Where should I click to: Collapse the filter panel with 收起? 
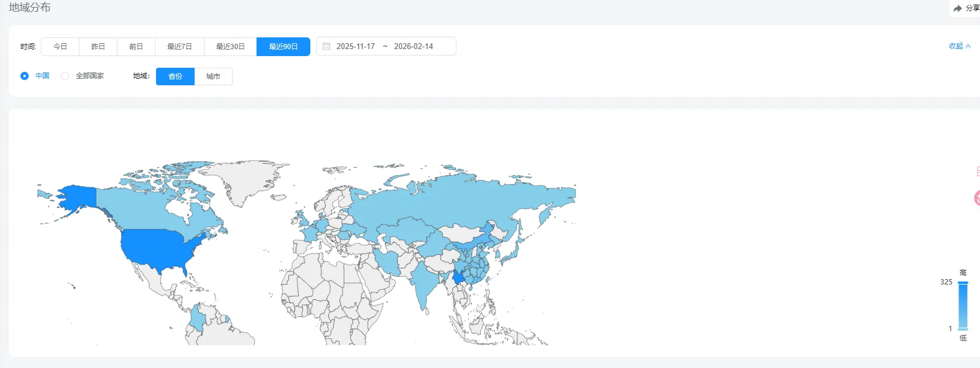(x=955, y=46)
